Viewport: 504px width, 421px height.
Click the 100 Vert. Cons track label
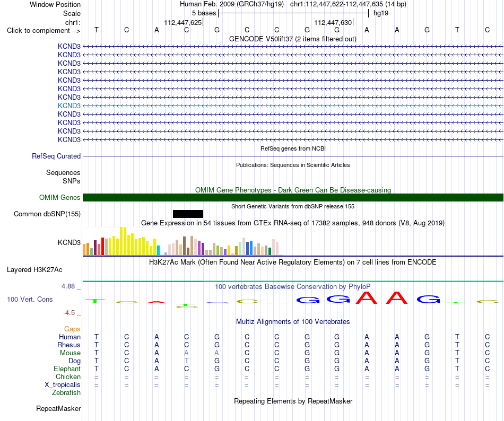tap(30, 299)
